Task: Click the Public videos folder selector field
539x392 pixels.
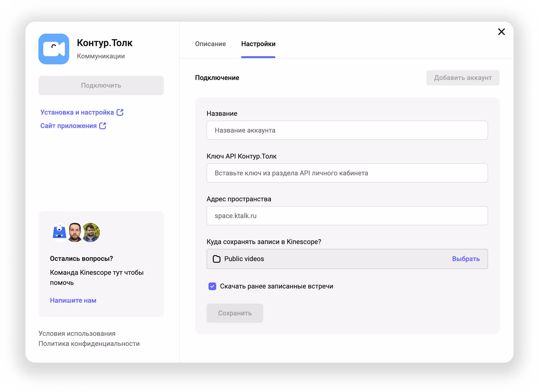Action: 347,259
